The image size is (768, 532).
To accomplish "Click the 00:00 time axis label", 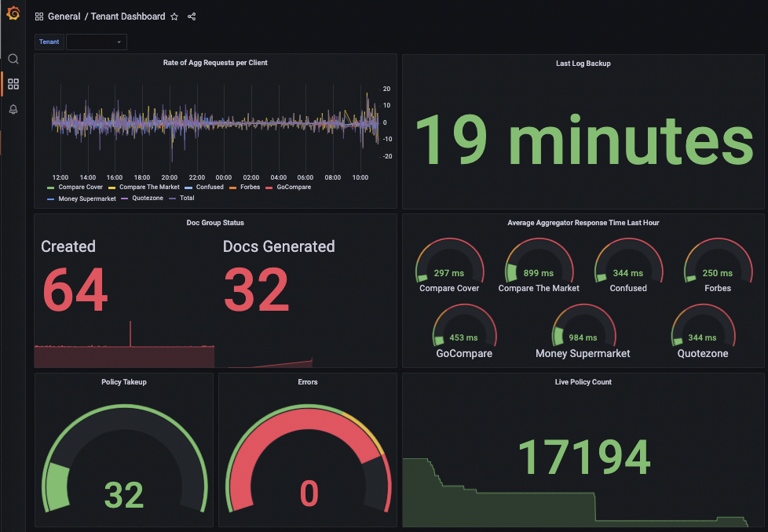I will pos(224,177).
